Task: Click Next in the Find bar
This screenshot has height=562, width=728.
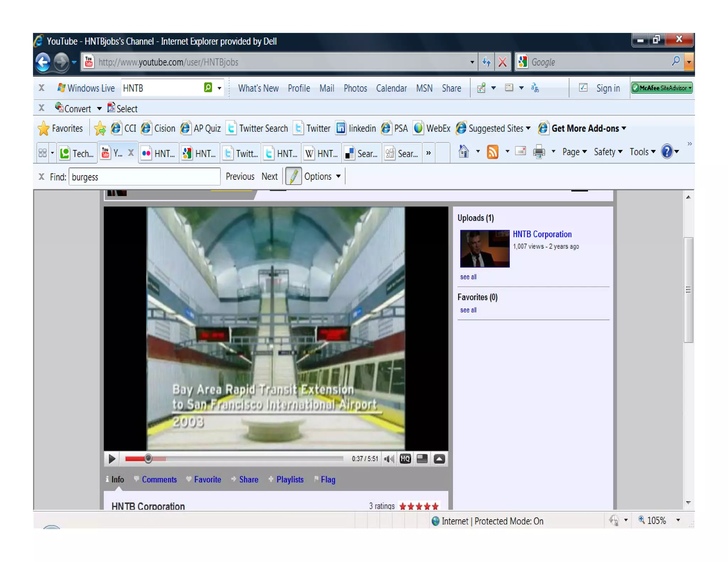Action: click(269, 177)
